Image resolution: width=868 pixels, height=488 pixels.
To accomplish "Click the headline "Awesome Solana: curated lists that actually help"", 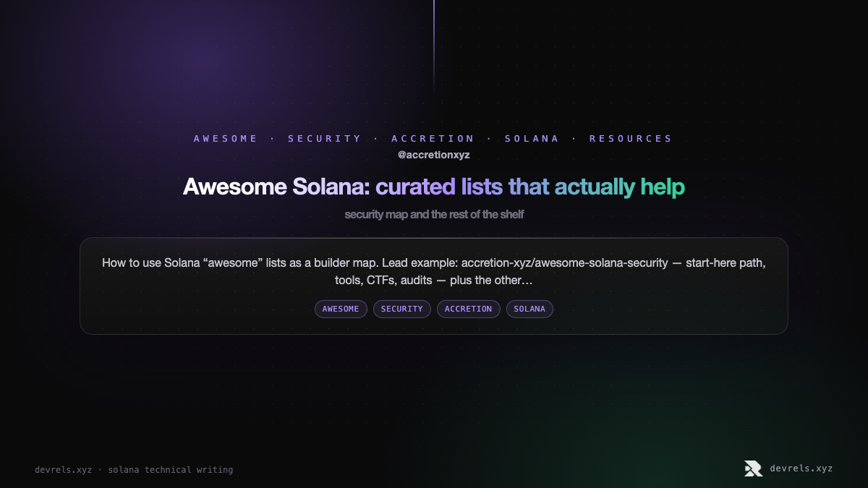I will click(434, 187).
